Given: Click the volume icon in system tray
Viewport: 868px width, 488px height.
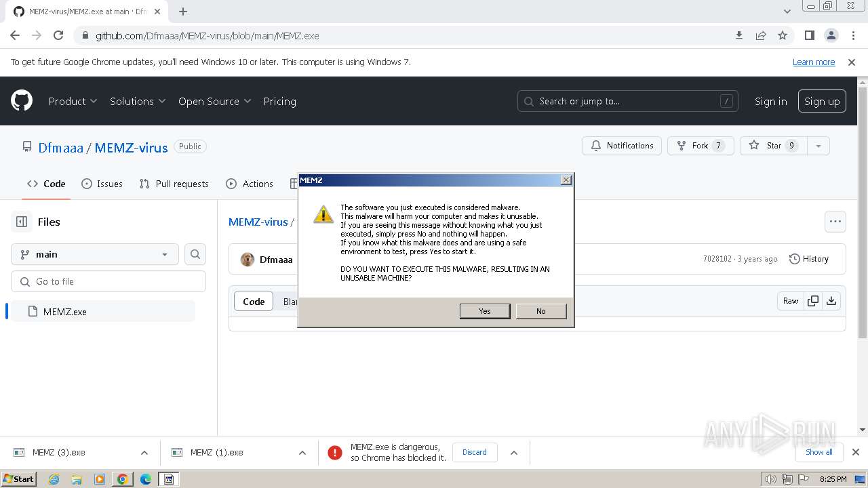Looking at the screenshot, I should tap(770, 479).
